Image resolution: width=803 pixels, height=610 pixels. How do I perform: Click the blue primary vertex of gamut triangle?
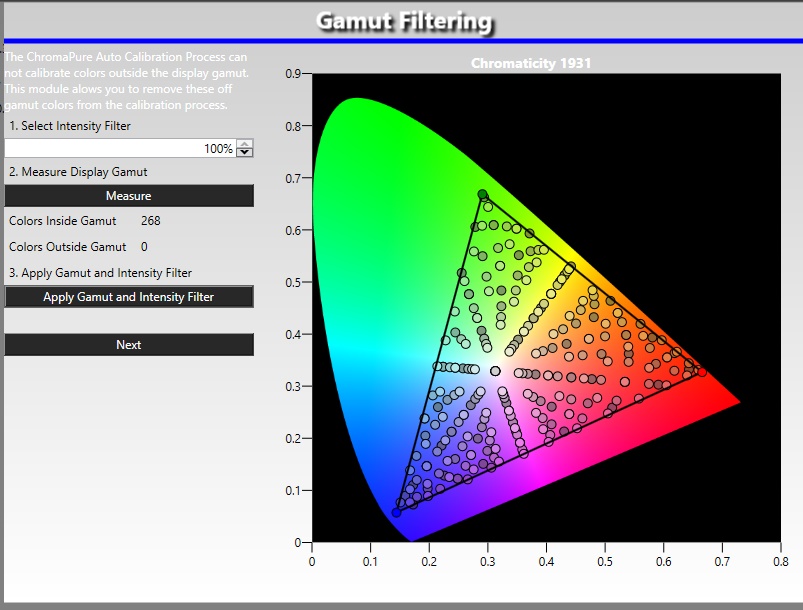[x=396, y=512]
